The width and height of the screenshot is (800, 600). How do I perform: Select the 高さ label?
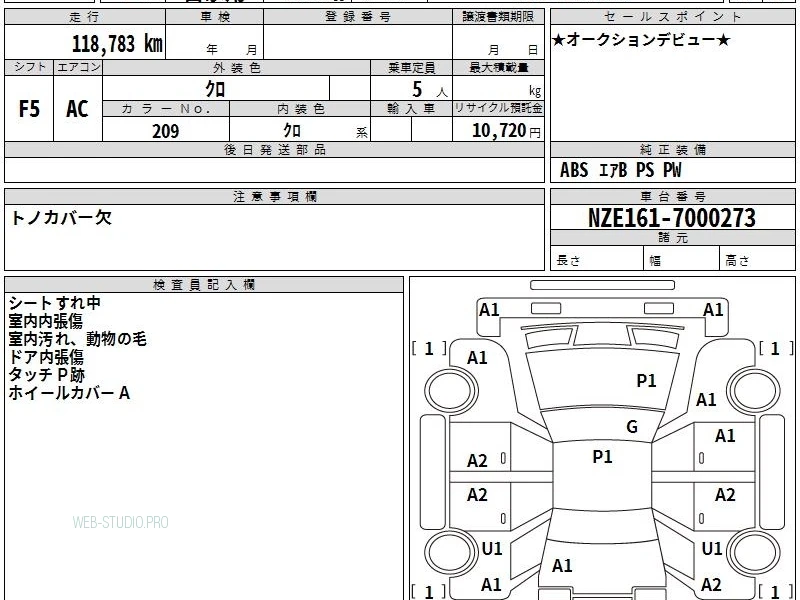coord(737,261)
